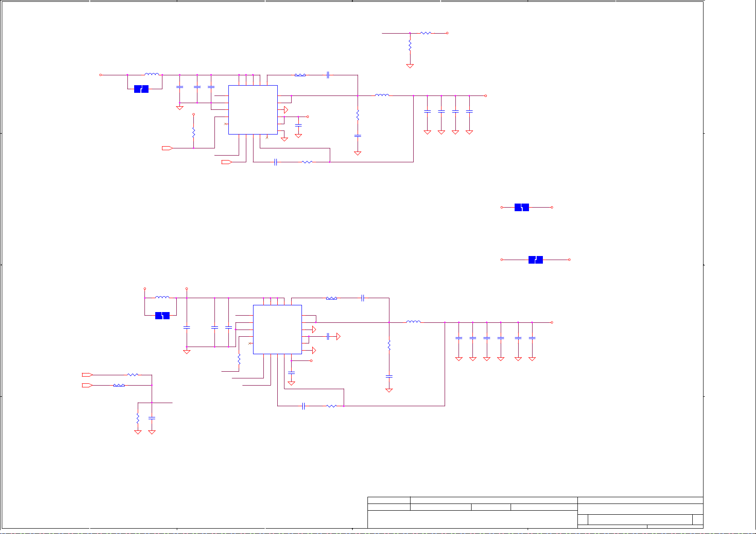Select lower circuit's feedback capacitor at bottom
Viewport: 756px width, 534px height.
coord(304,406)
